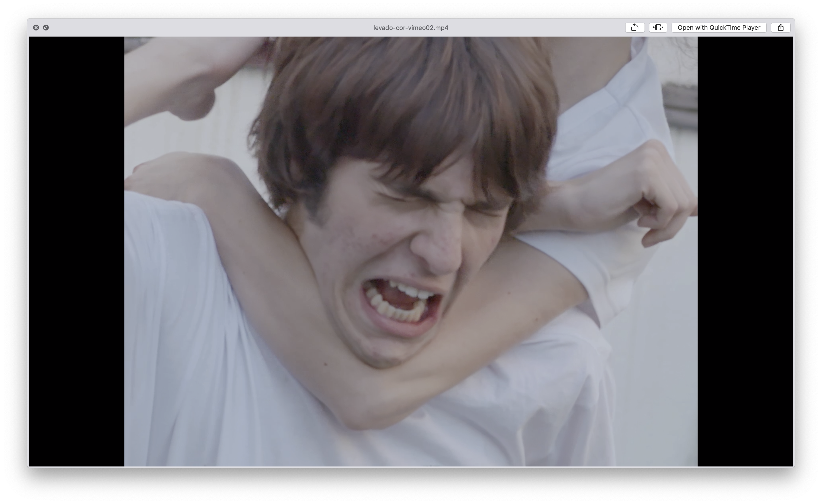Click the video preview frame
Image resolution: width=822 pixels, height=504 pixels.
click(x=411, y=252)
